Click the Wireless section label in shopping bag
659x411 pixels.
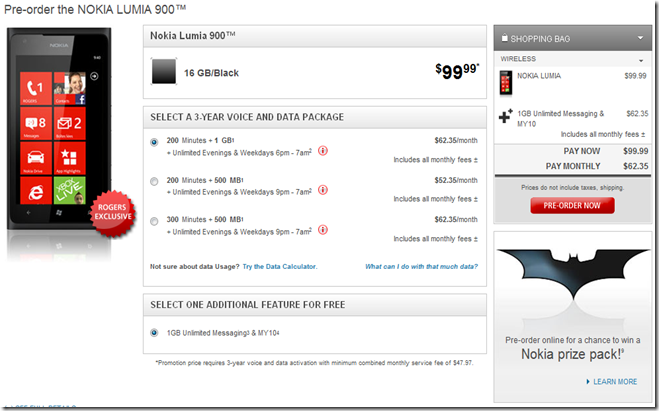pyautogui.click(x=518, y=59)
